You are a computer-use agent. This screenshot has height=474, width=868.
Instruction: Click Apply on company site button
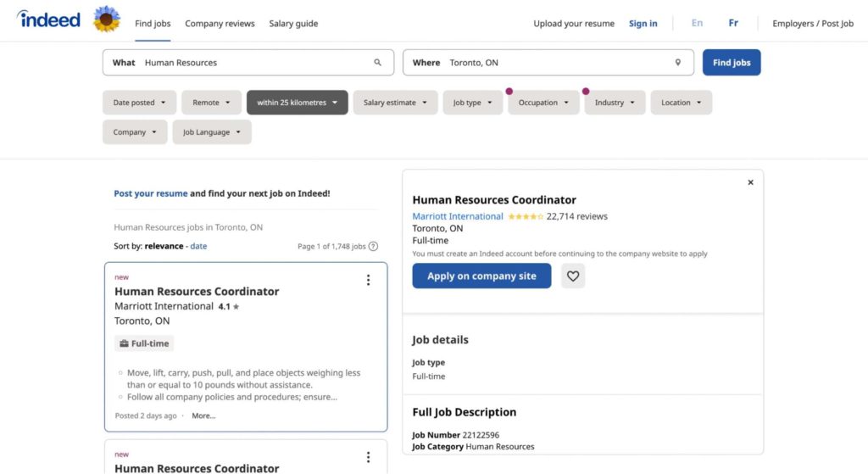pos(481,276)
